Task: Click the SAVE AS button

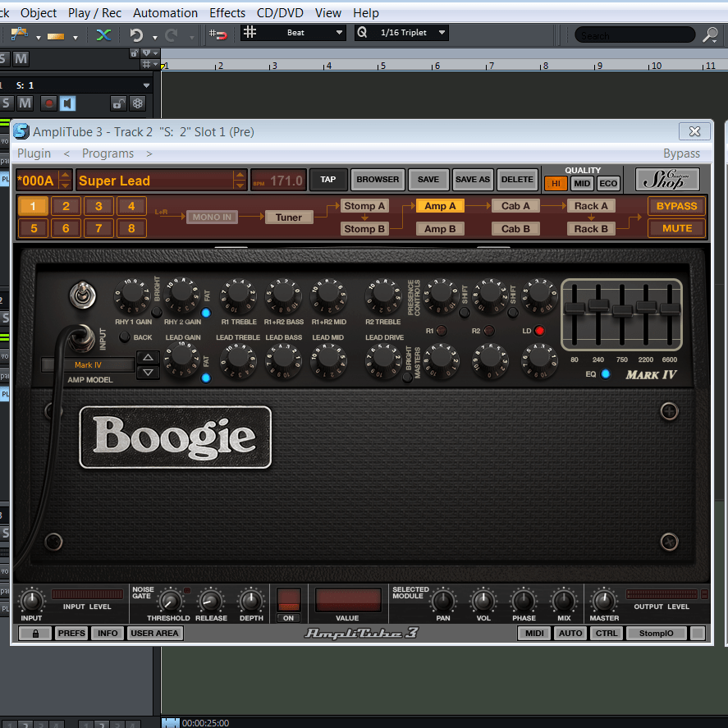Action: click(x=472, y=180)
